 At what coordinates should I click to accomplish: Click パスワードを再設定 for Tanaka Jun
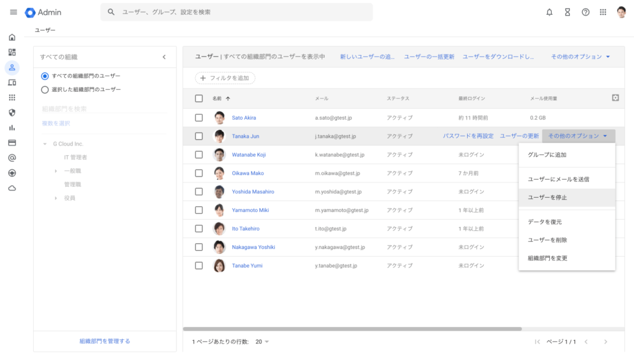(468, 136)
